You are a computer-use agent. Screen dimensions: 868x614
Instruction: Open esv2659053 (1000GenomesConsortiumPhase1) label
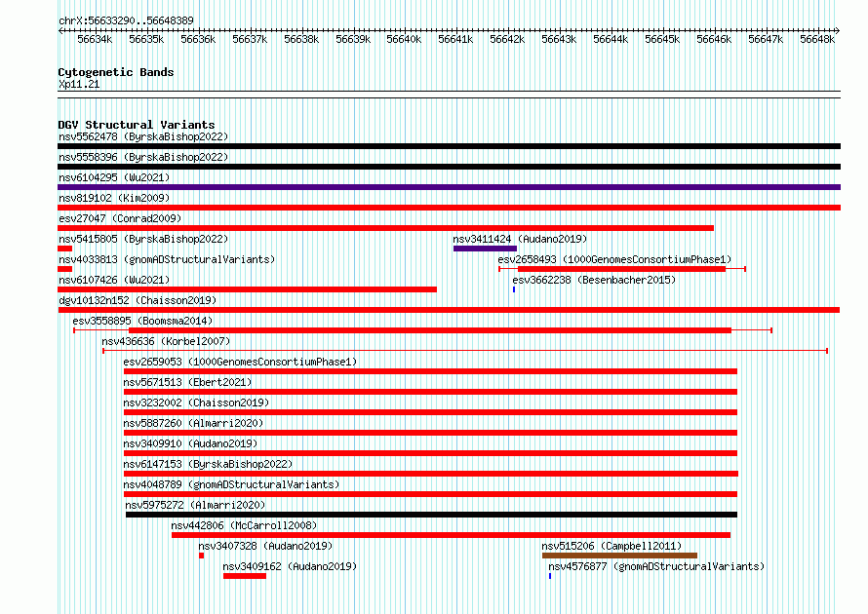[240, 362]
